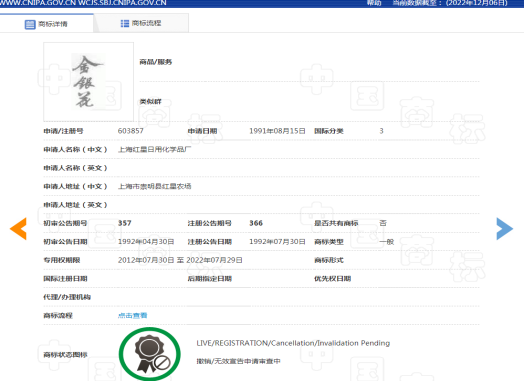525x382 pixels.
Task: Click the applicant address 上海市崇明县红星农场
Action: [x=155, y=186]
